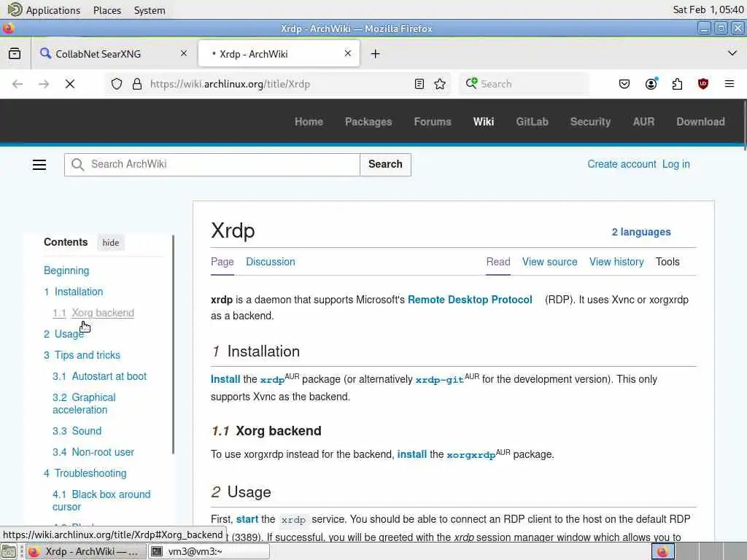Image resolution: width=747 pixels, height=560 pixels.
Task: Jump to 1.1 Xorg backend in Contents
Action: 93,313
